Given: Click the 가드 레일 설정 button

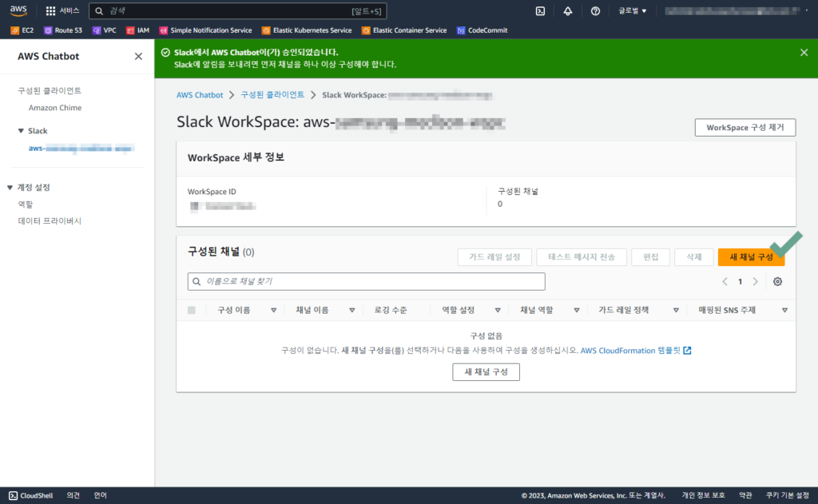Looking at the screenshot, I should [494, 256].
